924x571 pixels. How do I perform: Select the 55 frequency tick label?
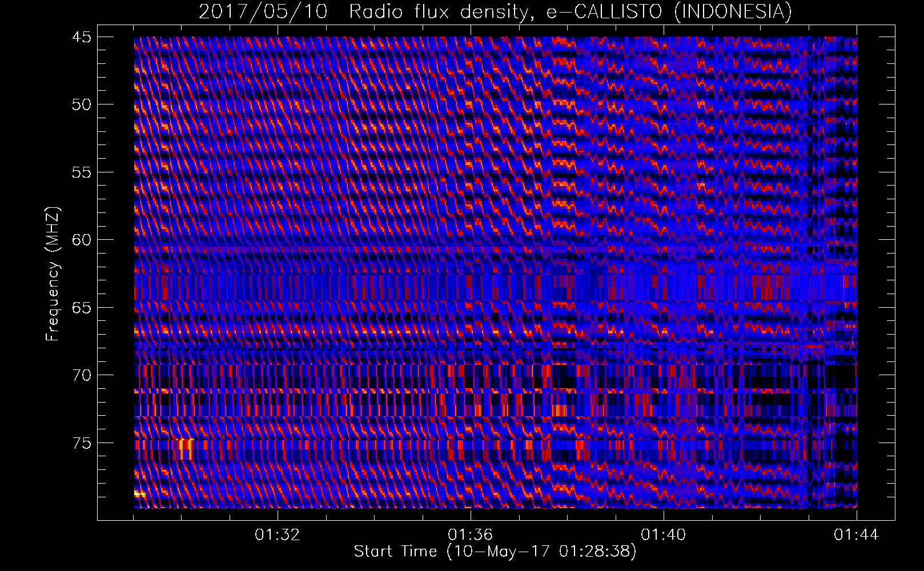(x=82, y=172)
